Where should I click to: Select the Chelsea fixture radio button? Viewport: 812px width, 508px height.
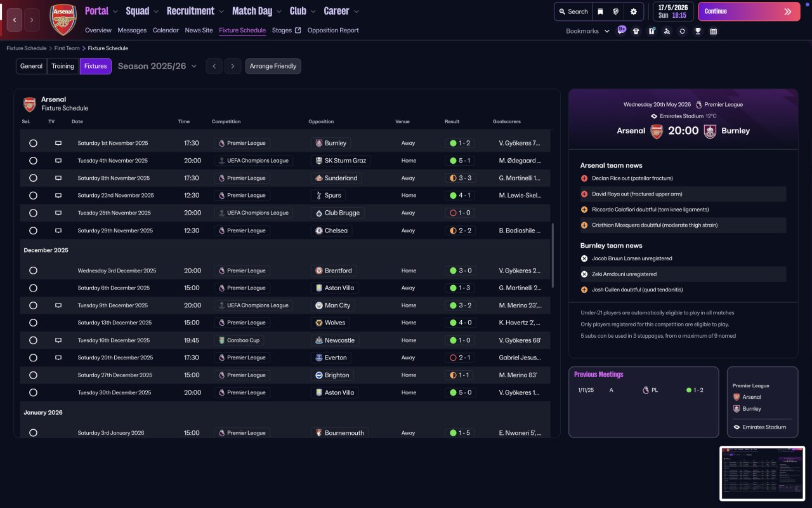[33, 231]
